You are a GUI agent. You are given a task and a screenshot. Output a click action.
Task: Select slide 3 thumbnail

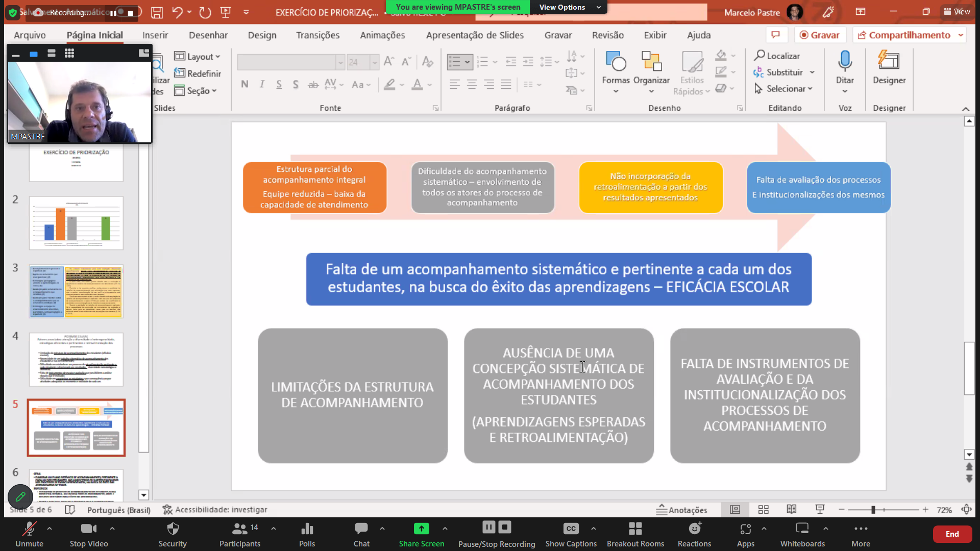[x=76, y=291]
